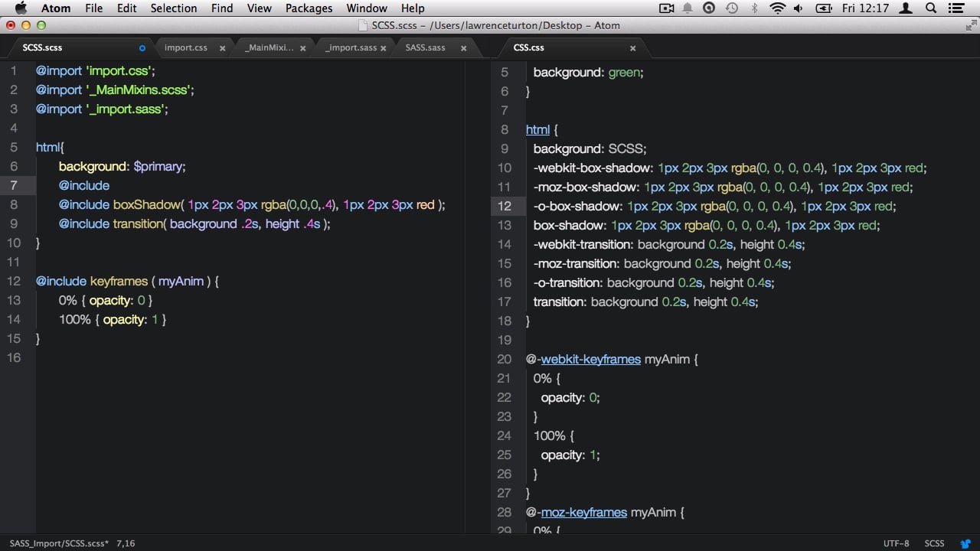Click the modified dot on SCSS.scss tab
The width and height of the screenshot is (980, 551).
pyautogui.click(x=142, y=47)
